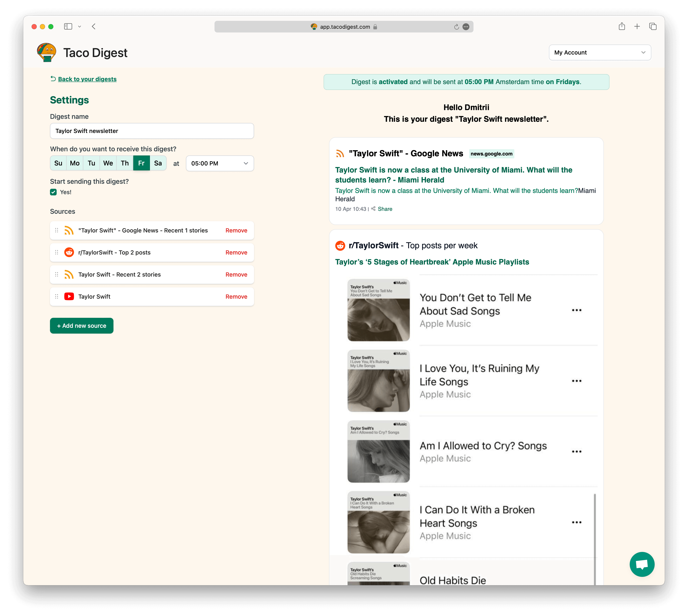Click the Add new source button
688x616 pixels.
pos(82,326)
